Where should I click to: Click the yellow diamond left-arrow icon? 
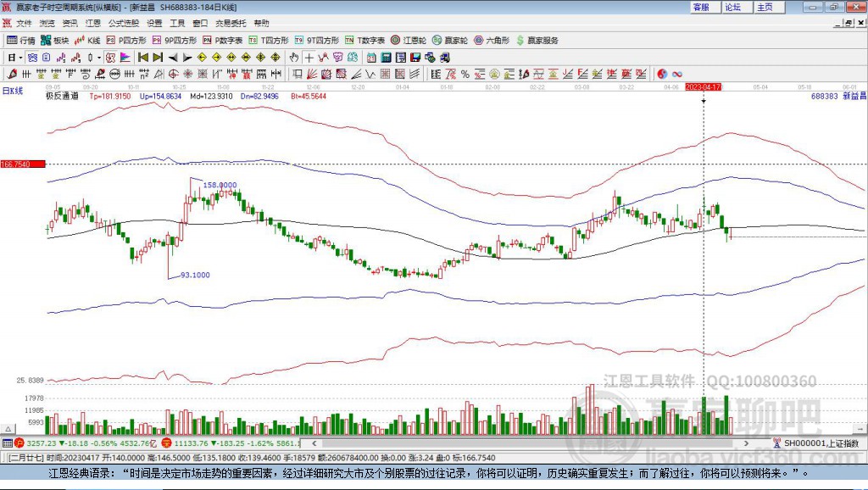pyautogui.click(x=202, y=58)
